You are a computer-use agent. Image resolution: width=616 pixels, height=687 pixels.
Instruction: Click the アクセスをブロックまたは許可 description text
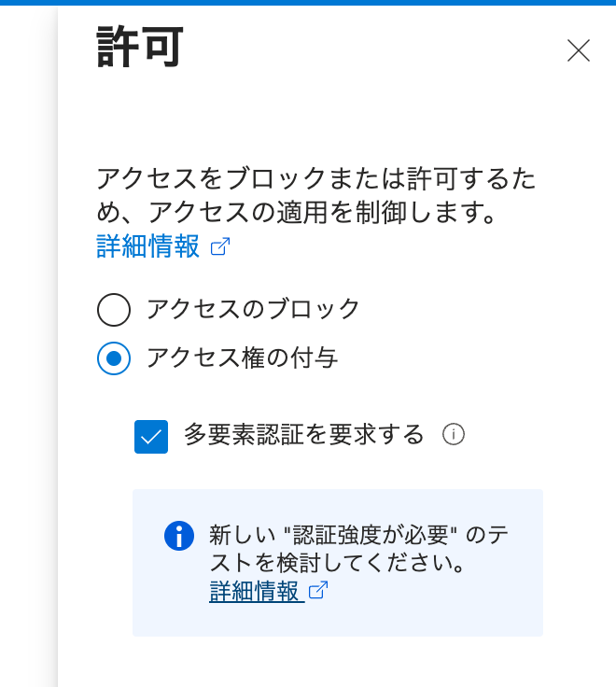click(x=316, y=179)
